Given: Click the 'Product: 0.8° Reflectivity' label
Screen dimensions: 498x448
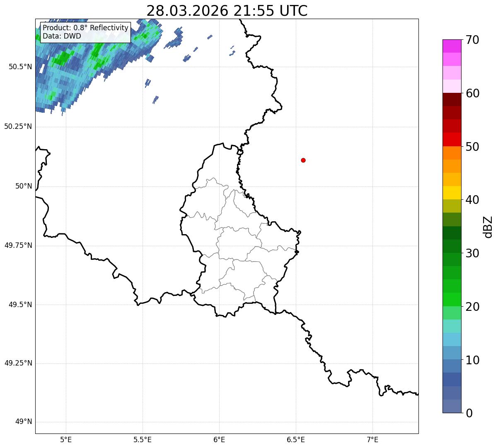Looking at the screenshot, I should click(x=86, y=28).
